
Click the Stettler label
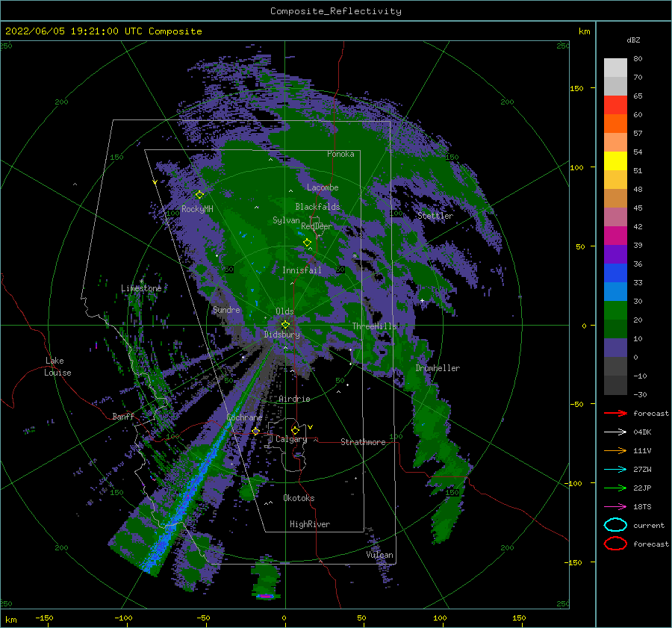(435, 216)
